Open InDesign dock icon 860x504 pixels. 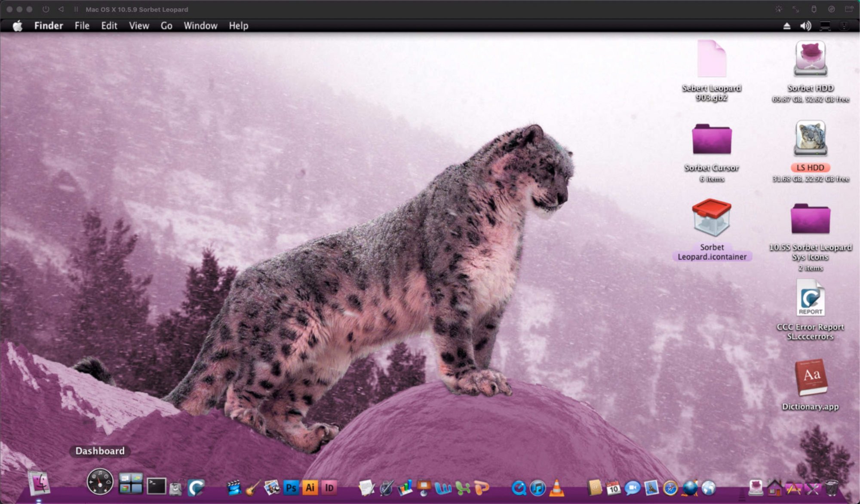[329, 488]
